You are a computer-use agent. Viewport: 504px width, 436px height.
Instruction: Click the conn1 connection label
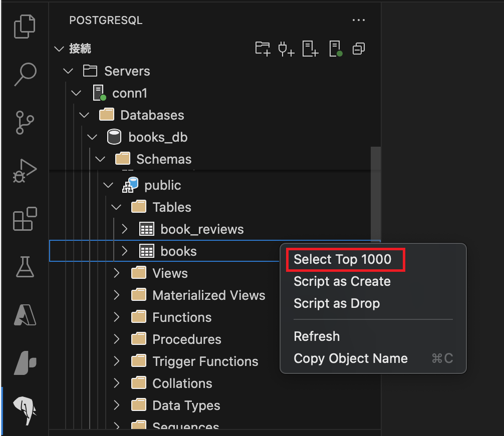(130, 93)
